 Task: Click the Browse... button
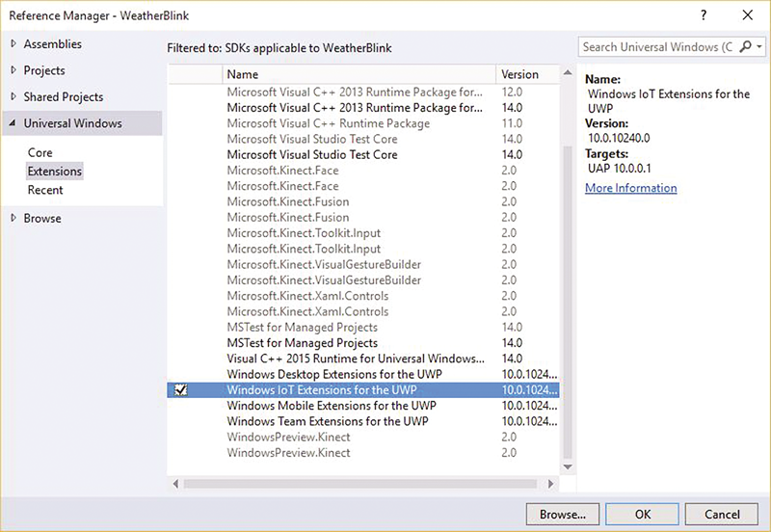tap(563, 515)
